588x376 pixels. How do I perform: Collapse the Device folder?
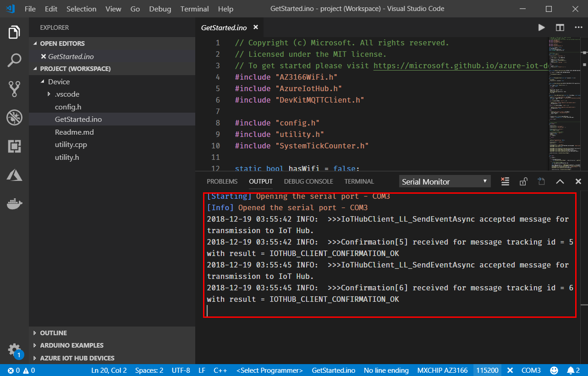click(112, 82)
